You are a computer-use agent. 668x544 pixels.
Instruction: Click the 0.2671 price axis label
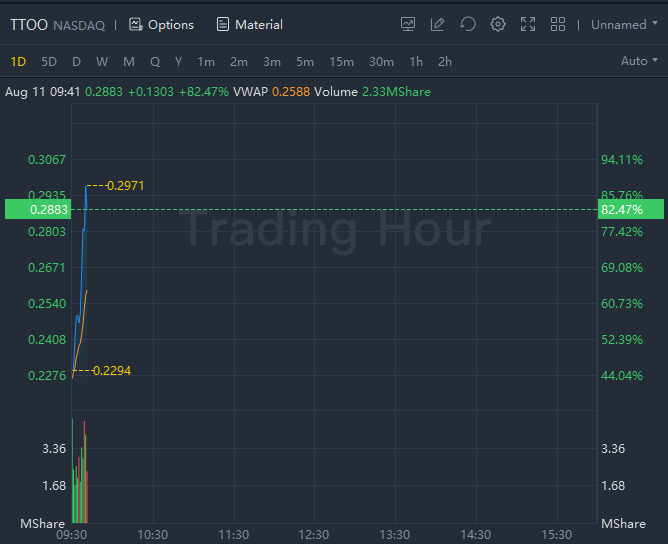point(47,268)
